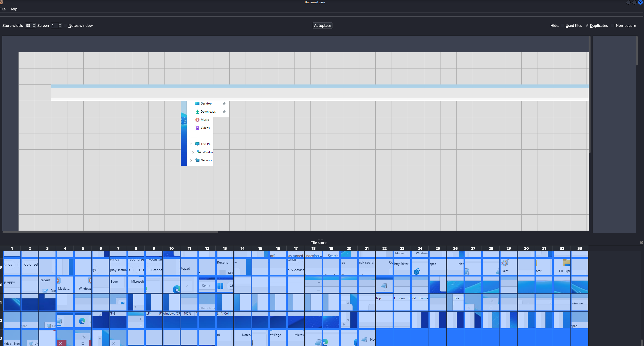Expand the Network tree arrow
The width and height of the screenshot is (644, 346).
(x=191, y=160)
